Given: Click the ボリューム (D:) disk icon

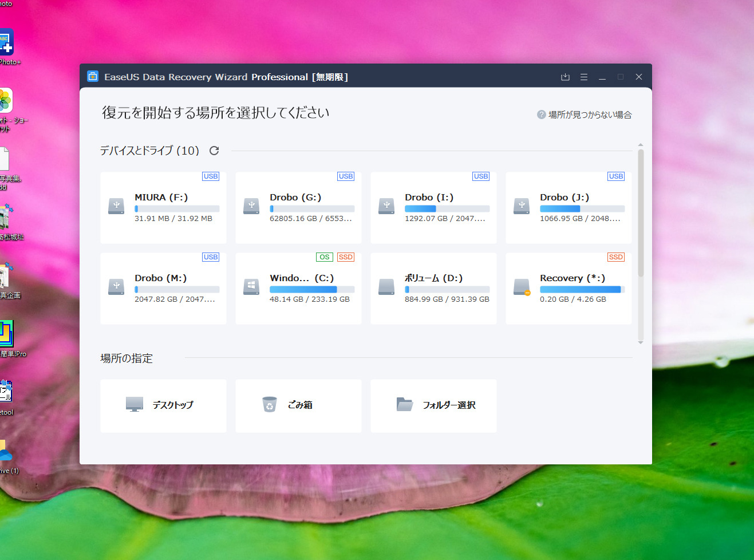Looking at the screenshot, I should tap(386, 287).
